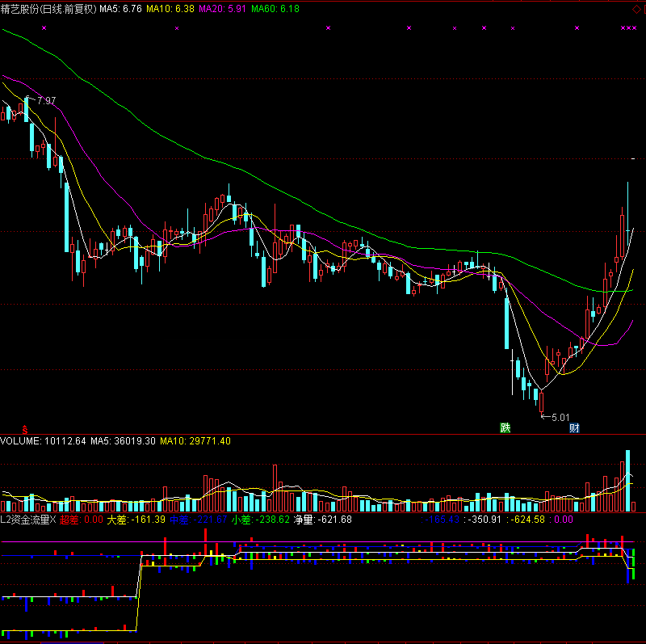Select the 小差: -238.62 value
The width and height of the screenshot is (646, 644).
pyautogui.click(x=261, y=520)
